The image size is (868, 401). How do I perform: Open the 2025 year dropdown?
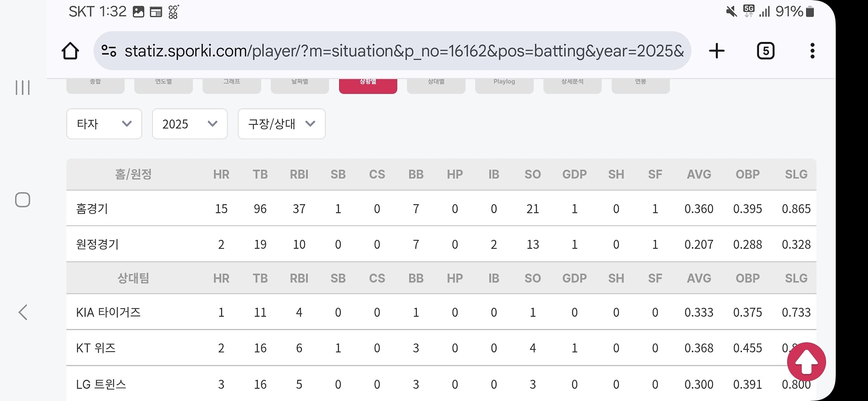(189, 124)
